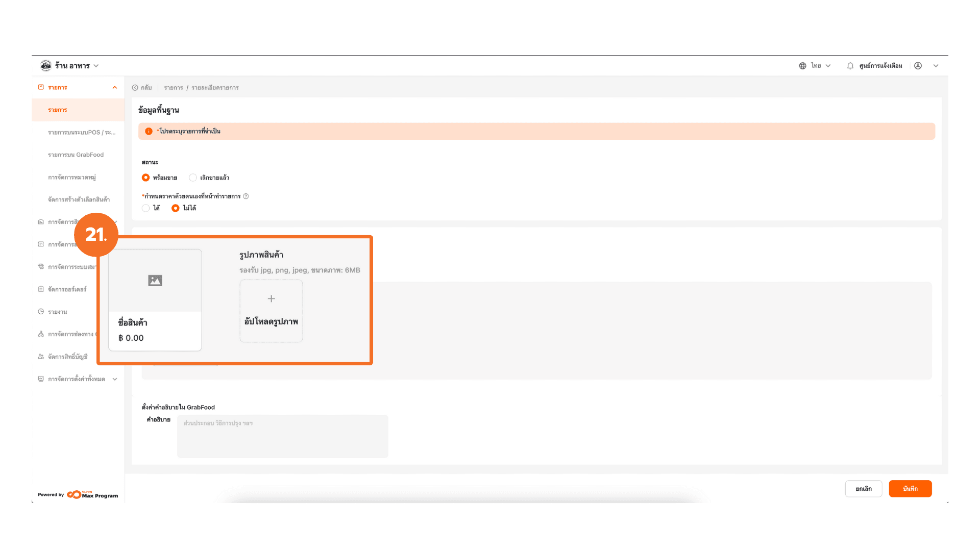This screenshot has height=551, width=980.
Task: Click the ยกเลิก cancel button
Action: tap(864, 489)
